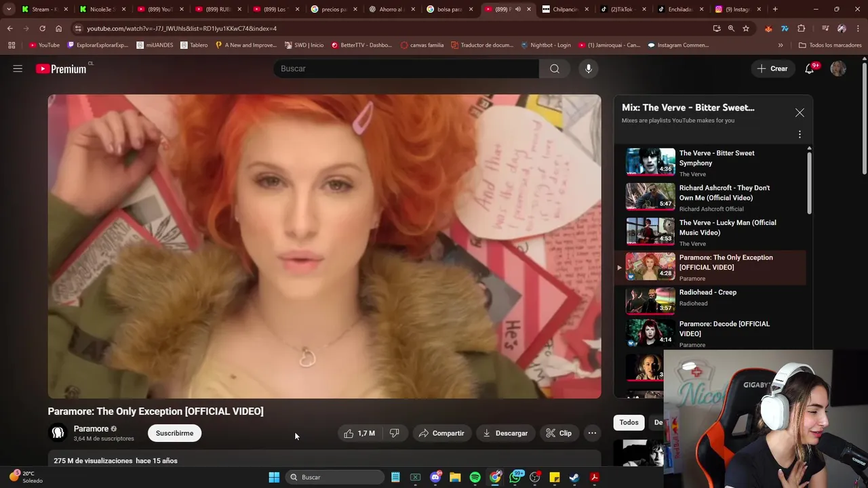Select The Verve - Lucky Man in playlist
This screenshot has width=868, height=488.
tap(709, 232)
